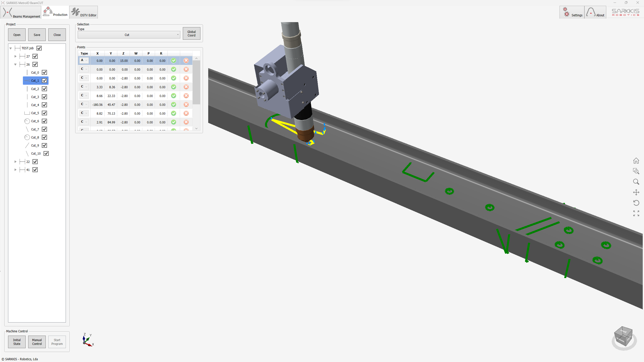
Task: Click the XYZ coordinate axis indicator
Action: click(88, 340)
